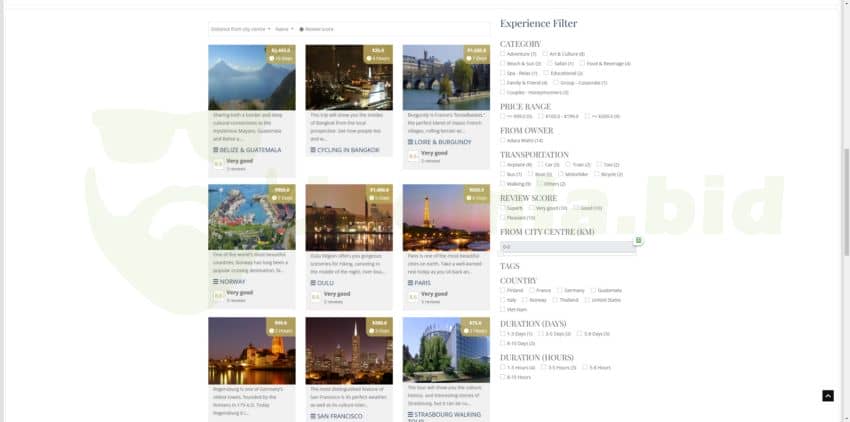Click the icon beside the Norway title
Viewport: 850px width, 422px height.
point(216,283)
